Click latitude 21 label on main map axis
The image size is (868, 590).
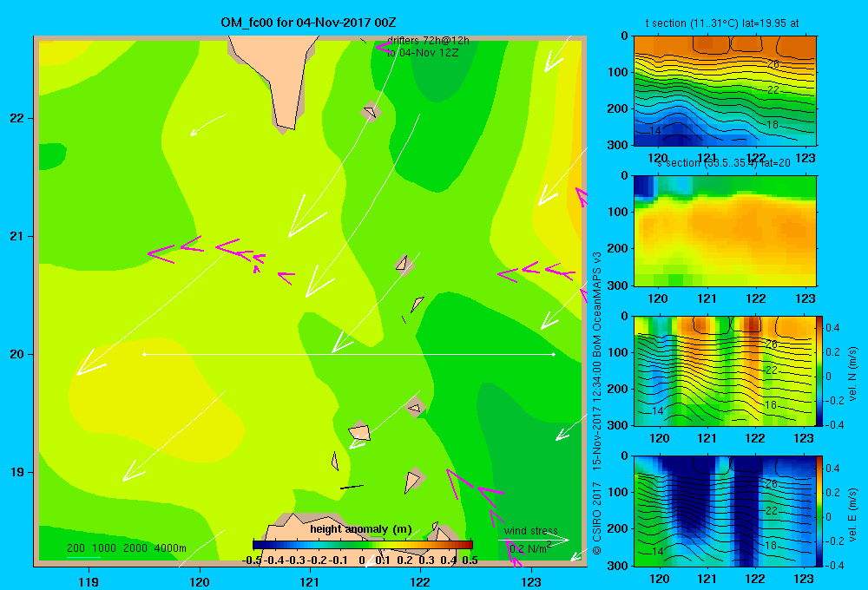tap(17, 236)
